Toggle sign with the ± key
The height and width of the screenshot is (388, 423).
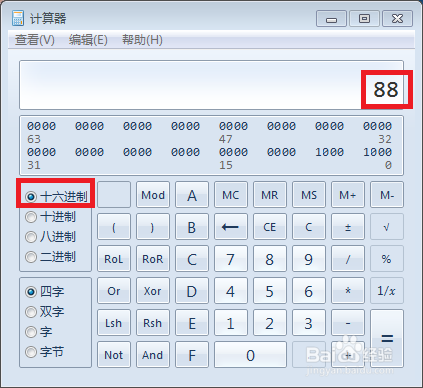[x=348, y=227]
